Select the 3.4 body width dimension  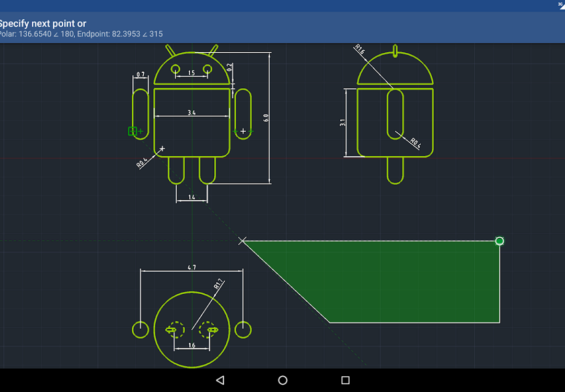192,113
